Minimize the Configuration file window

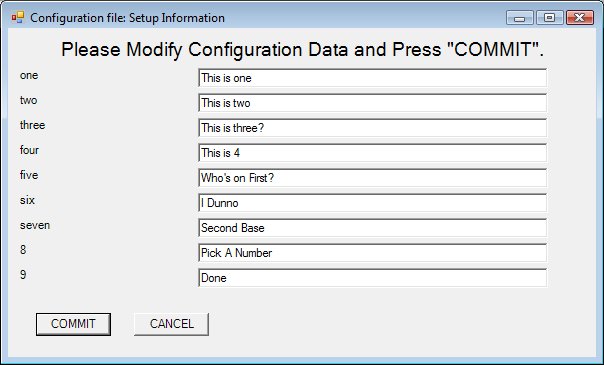click(520, 18)
